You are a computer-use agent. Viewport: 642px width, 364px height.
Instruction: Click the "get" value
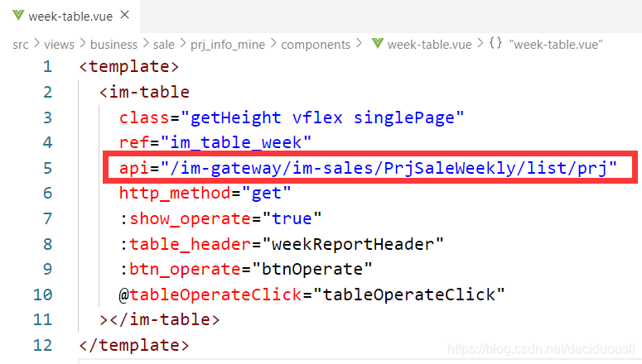coord(266,193)
